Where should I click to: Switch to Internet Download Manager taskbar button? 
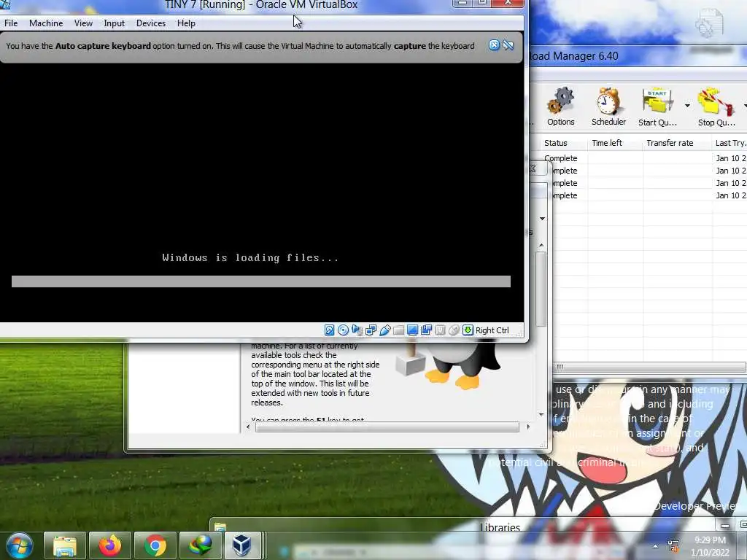pyautogui.click(x=200, y=545)
